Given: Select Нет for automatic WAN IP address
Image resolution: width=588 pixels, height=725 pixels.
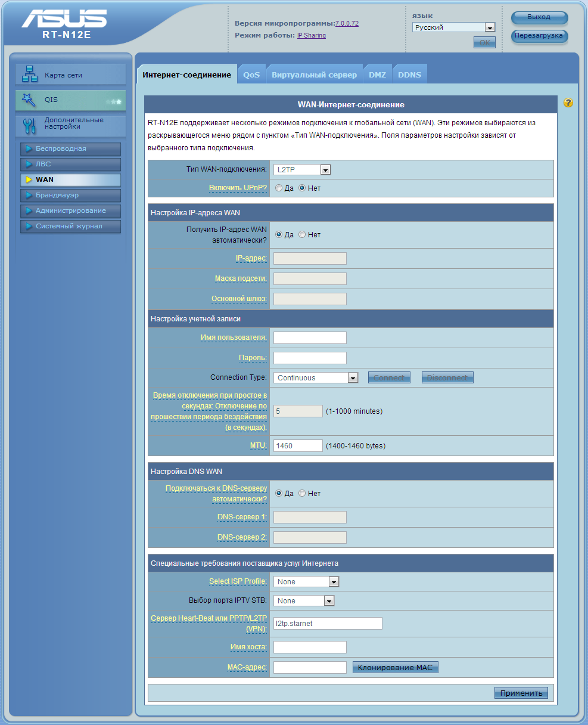Looking at the screenshot, I should (x=302, y=235).
